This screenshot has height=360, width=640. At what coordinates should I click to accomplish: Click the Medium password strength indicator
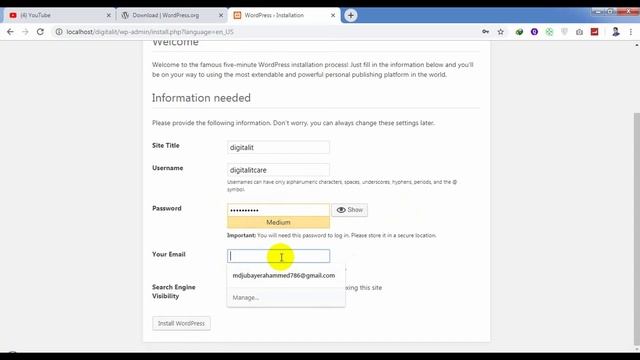[x=278, y=222]
